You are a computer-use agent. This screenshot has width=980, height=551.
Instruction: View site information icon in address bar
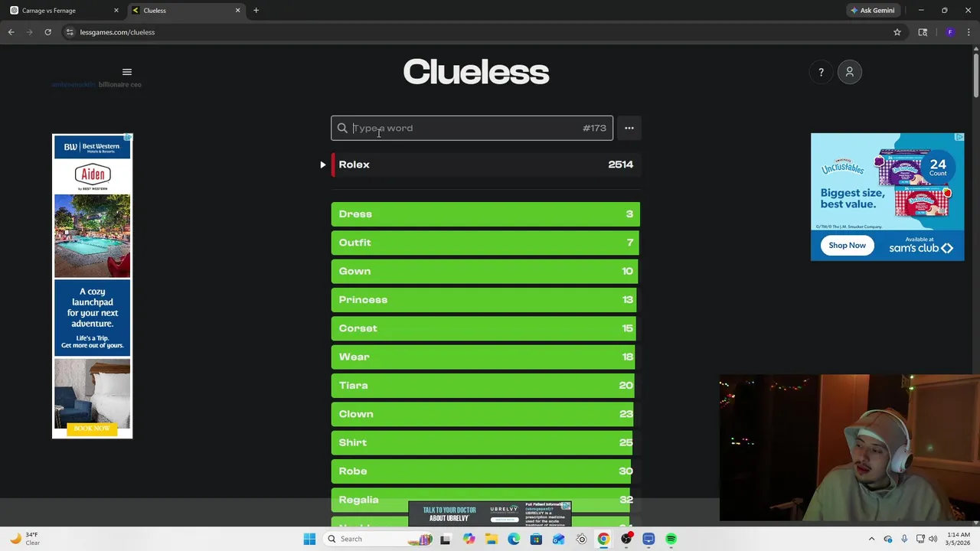click(70, 32)
